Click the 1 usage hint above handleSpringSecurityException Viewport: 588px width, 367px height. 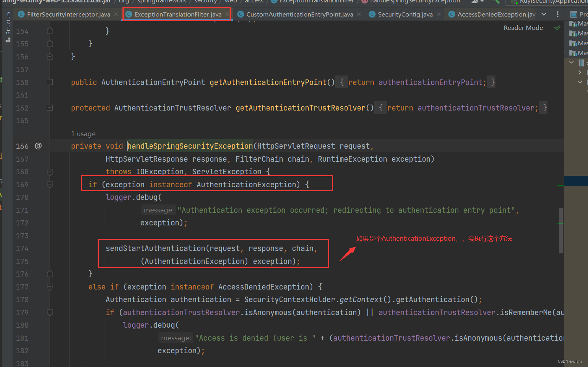[83, 134]
